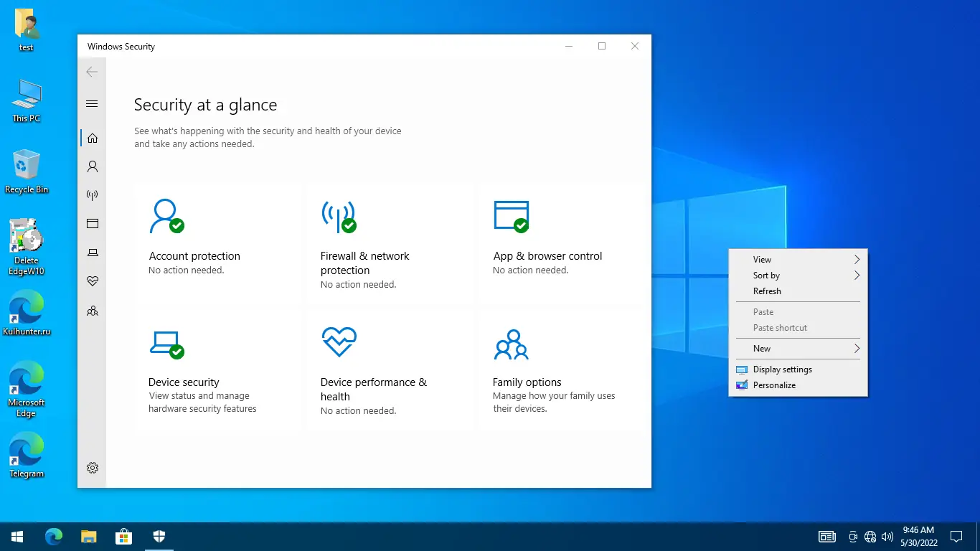Viewport: 980px width, 551px height.
Task: Click the Windows Security shield on the taskbar
Action: coord(159,536)
